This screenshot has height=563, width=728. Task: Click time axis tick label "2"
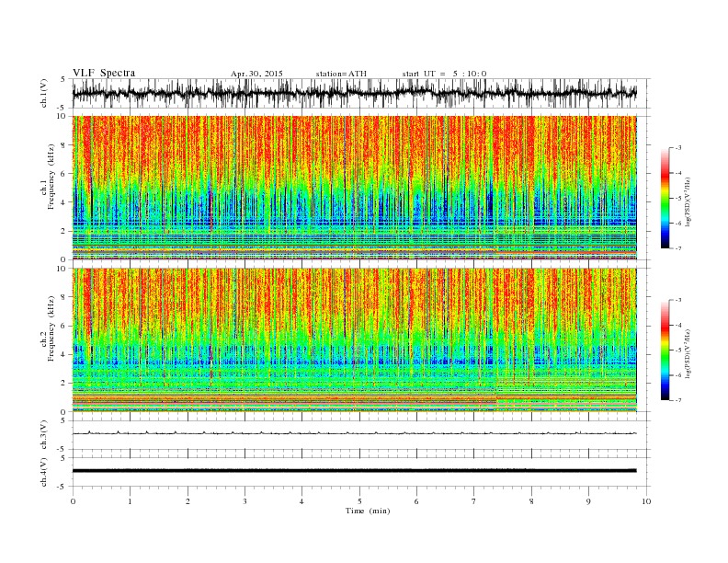188,501
